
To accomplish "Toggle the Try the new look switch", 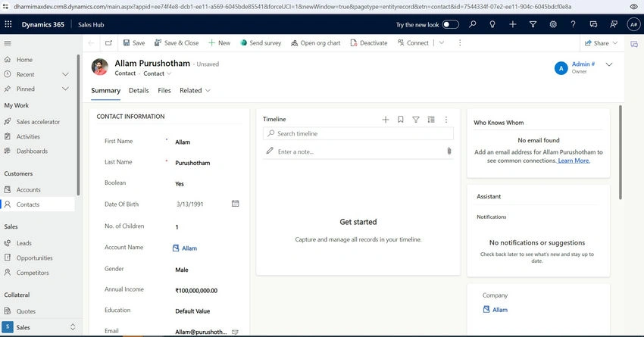I will [450, 25].
